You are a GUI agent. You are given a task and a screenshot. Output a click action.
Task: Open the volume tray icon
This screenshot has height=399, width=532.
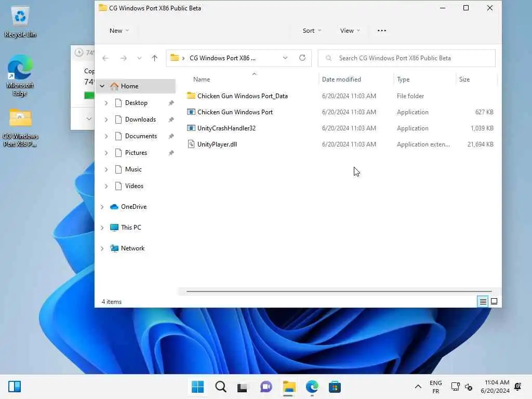coord(469,387)
